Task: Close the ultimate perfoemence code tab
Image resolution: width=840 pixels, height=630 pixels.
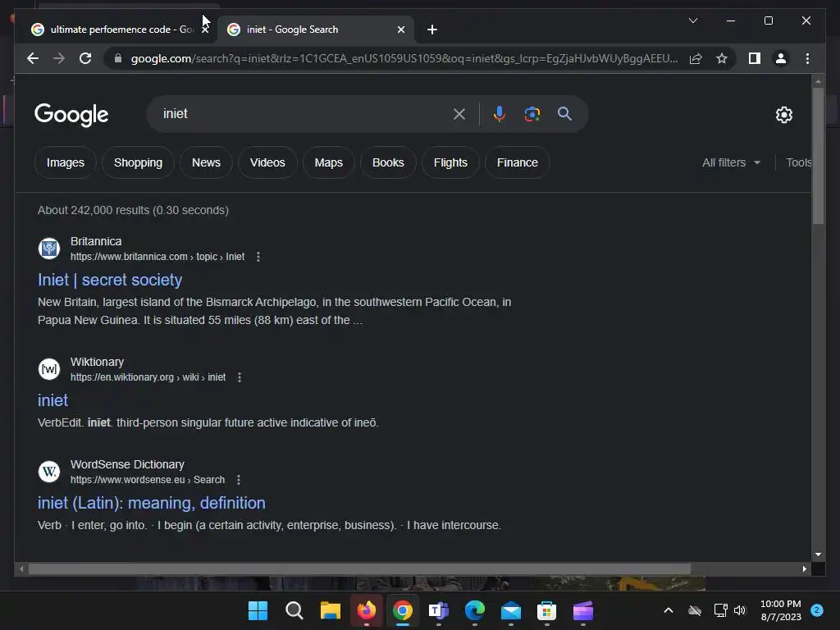Action: coord(204,30)
